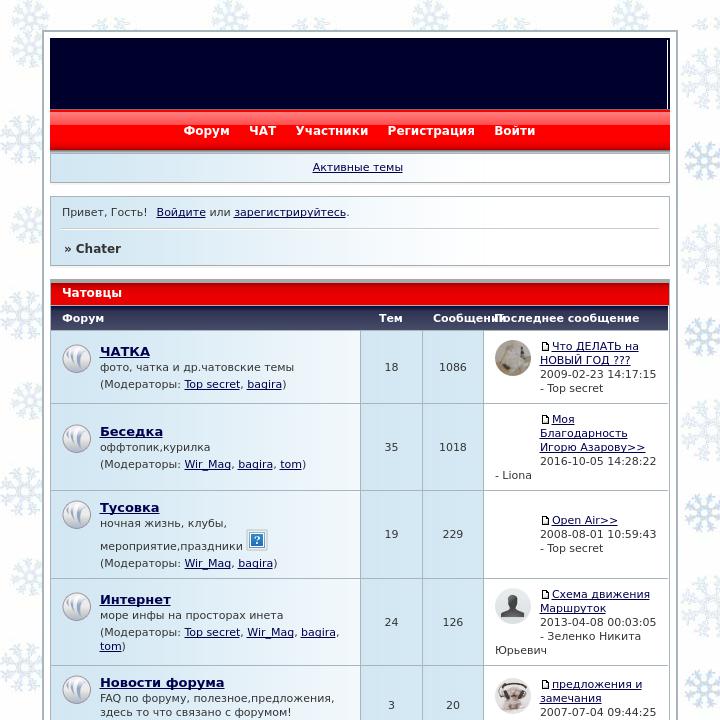The image size is (720, 720).
Task: Click the forum status icon beside Интернет
Action: (x=77, y=607)
